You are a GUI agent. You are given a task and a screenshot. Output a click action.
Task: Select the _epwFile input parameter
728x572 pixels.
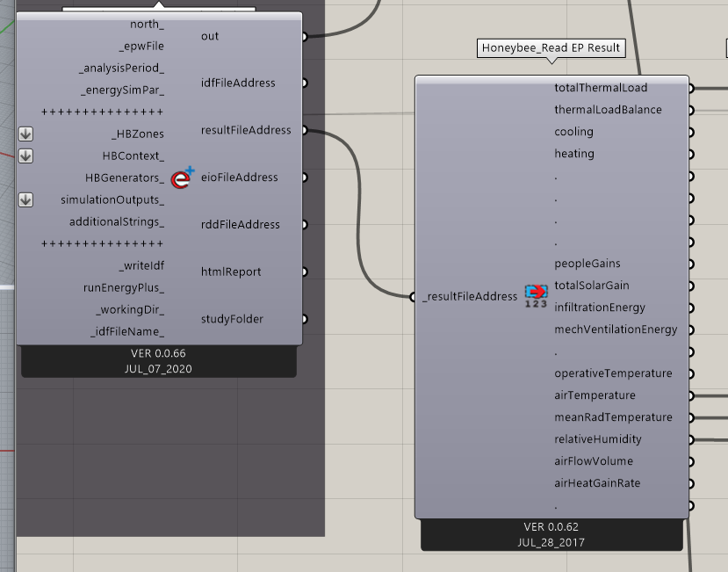tap(141, 46)
